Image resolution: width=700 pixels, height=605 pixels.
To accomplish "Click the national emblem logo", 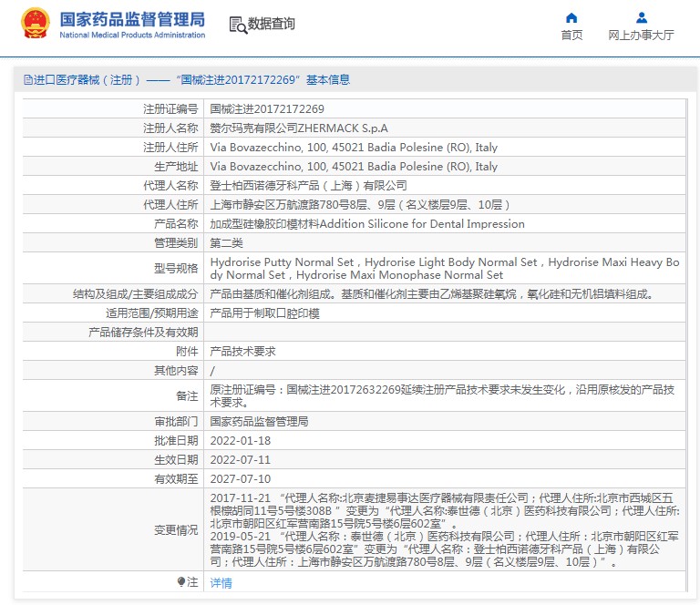I will pyautogui.click(x=36, y=24).
